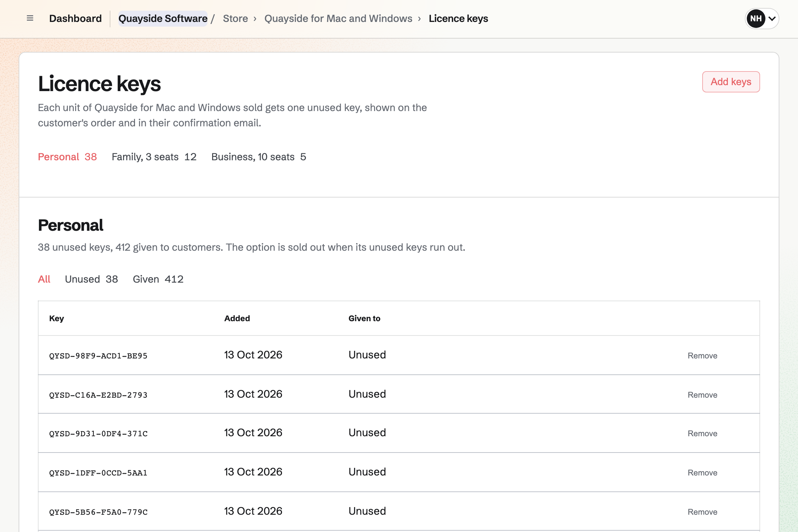Select the Personal 38 option tab
This screenshot has height=532, width=798.
[67, 157]
